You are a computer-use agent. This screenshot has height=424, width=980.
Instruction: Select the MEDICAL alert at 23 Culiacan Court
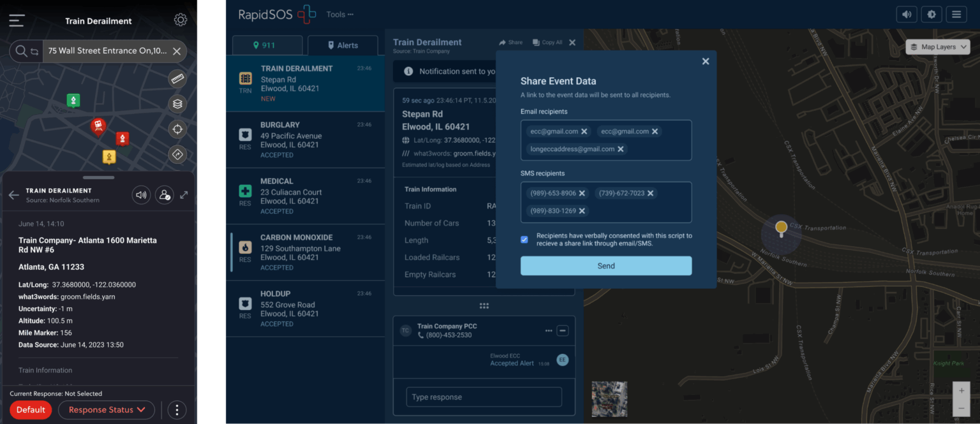pyautogui.click(x=306, y=196)
